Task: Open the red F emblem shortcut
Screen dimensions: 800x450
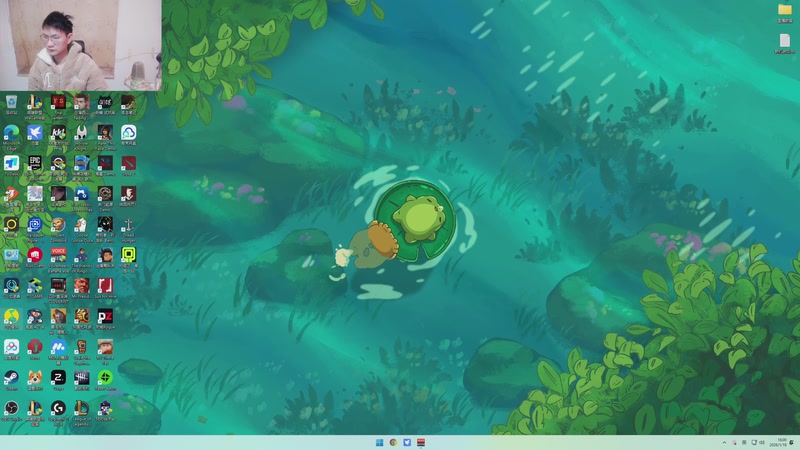Action: 128,194
